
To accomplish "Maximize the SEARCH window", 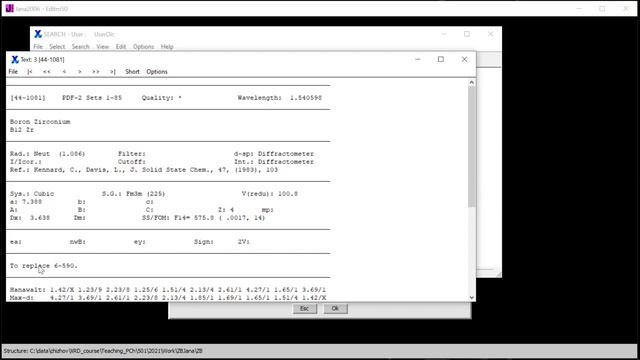I will (467, 34).
